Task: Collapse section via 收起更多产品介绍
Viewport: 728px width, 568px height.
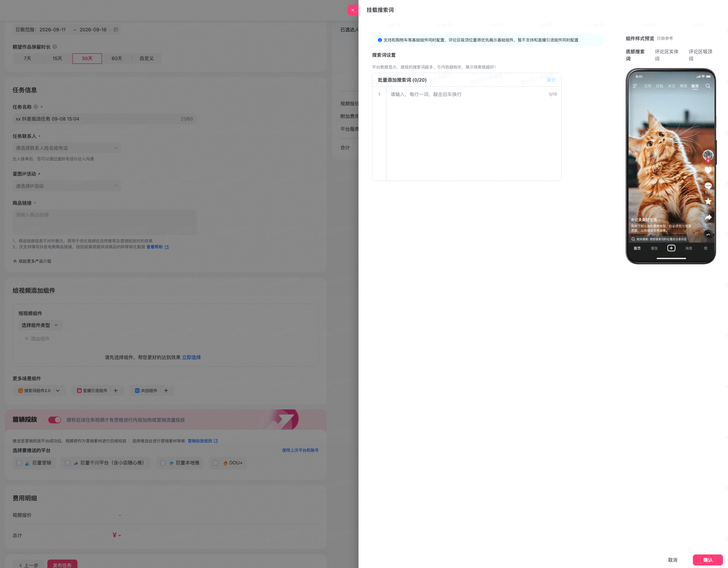Action: tap(32, 261)
